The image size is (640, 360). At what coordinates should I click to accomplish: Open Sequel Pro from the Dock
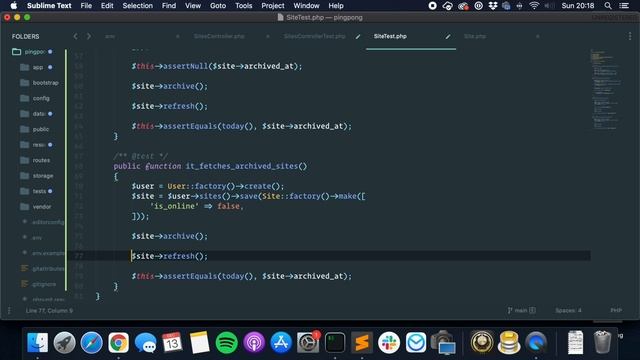point(509,342)
